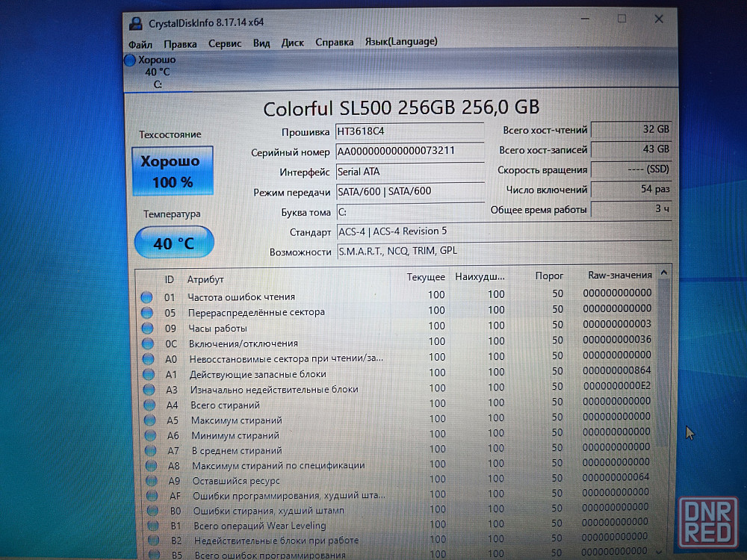The height and width of the screenshot is (560, 747).
Task: Click status icon for B2 Недействительные блоки при работе
Action: (153, 541)
